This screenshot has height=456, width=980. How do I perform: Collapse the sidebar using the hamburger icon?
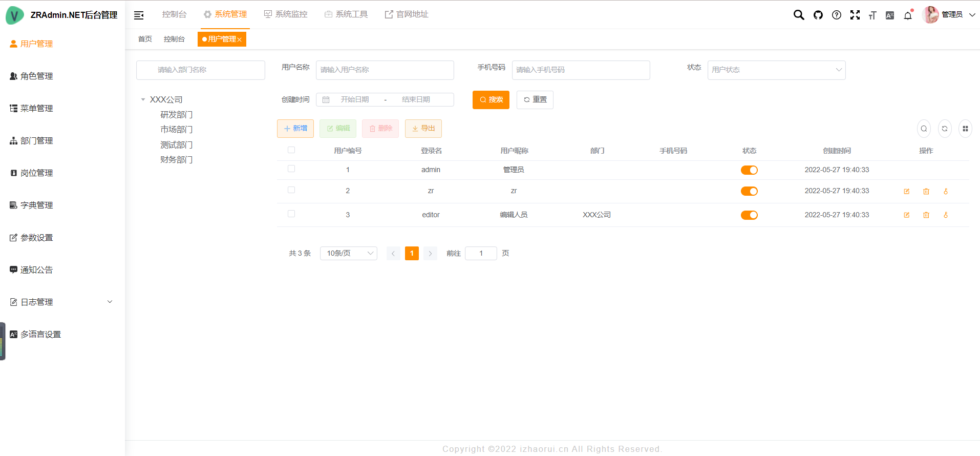tap(139, 15)
